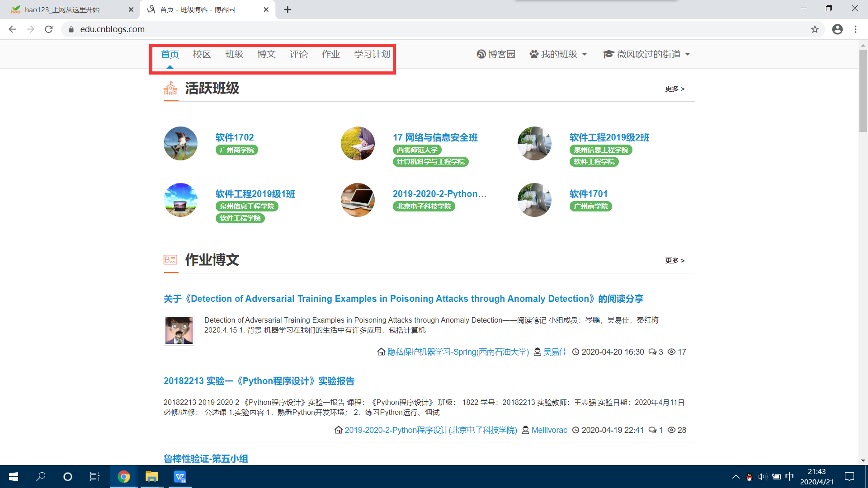Toggle Chinese input method indicator 中
Viewport: 868px width, 488px height.
pyautogui.click(x=789, y=477)
